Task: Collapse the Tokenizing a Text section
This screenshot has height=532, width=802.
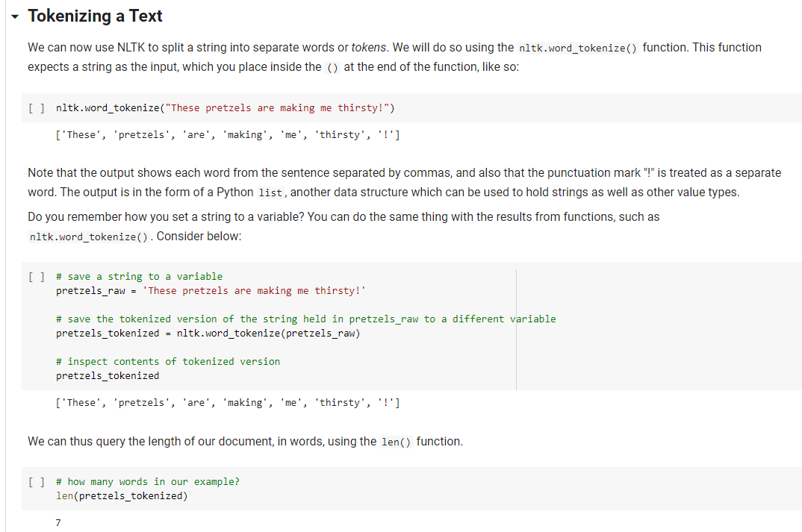Action: [15, 17]
